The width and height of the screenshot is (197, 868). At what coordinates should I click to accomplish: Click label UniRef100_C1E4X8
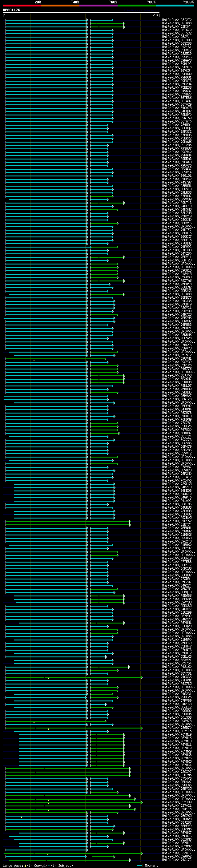point(177,162)
